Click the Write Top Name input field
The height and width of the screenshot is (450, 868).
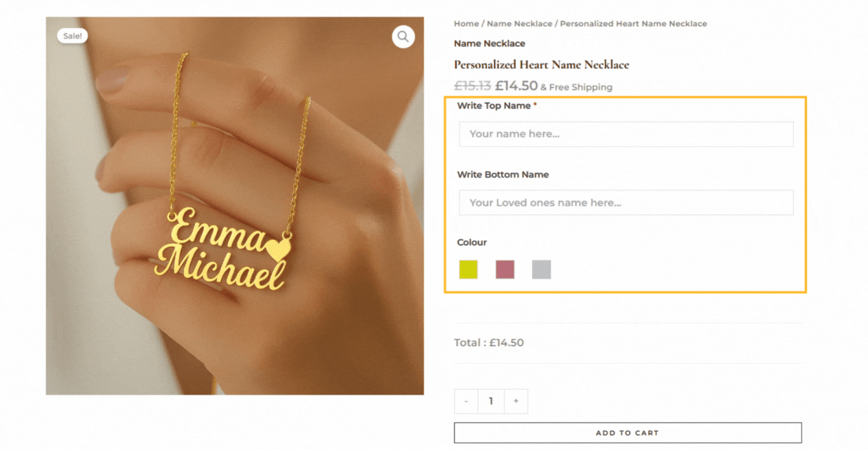click(x=626, y=133)
